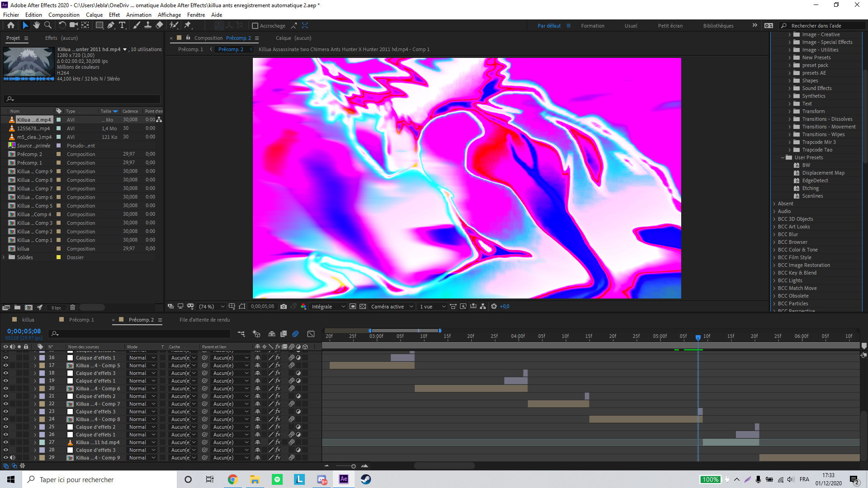Open the Bibliothèques workspace
Screen dimensions: 868x488
click(x=718, y=26)
